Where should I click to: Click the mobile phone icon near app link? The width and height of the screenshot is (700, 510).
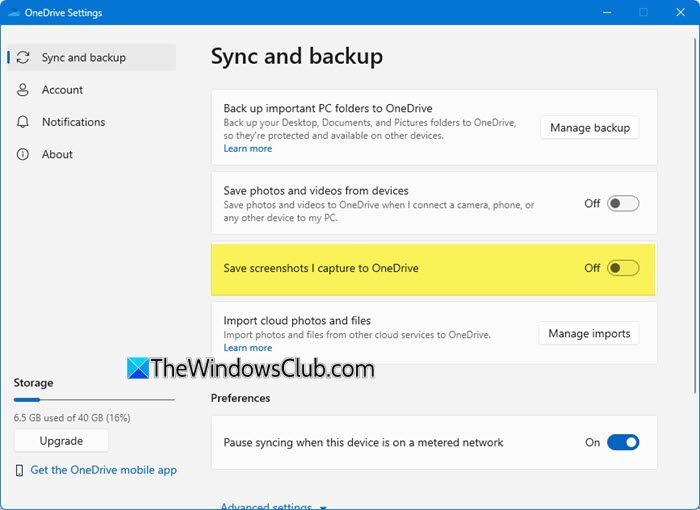click(20, 470)
